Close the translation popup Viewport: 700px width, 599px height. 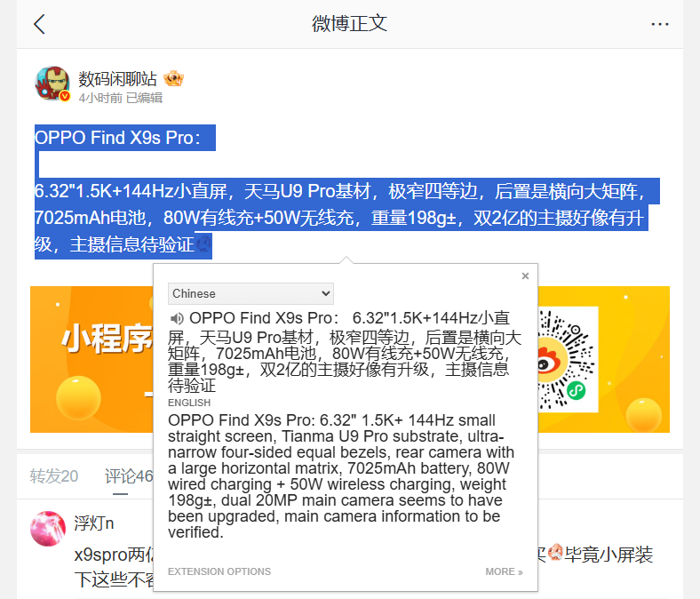[525, 276]
